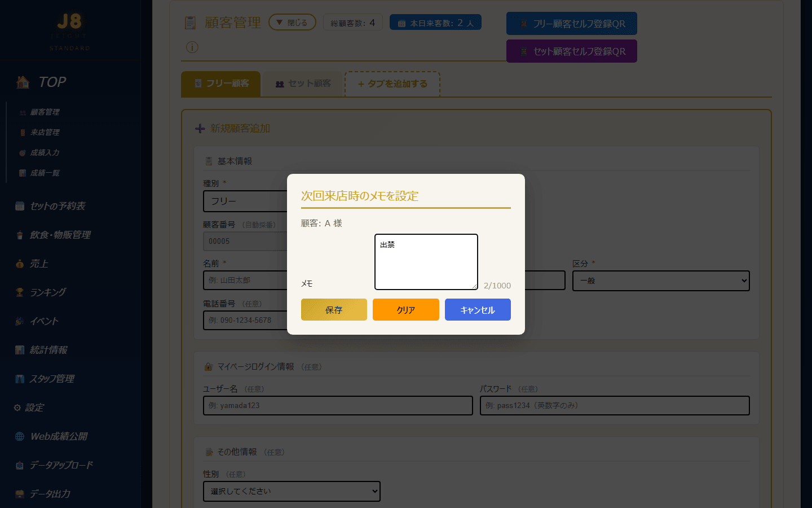Click the ユーザー名 field with yamada123 placeholder
812x508 pixels.
coord(338,405)
